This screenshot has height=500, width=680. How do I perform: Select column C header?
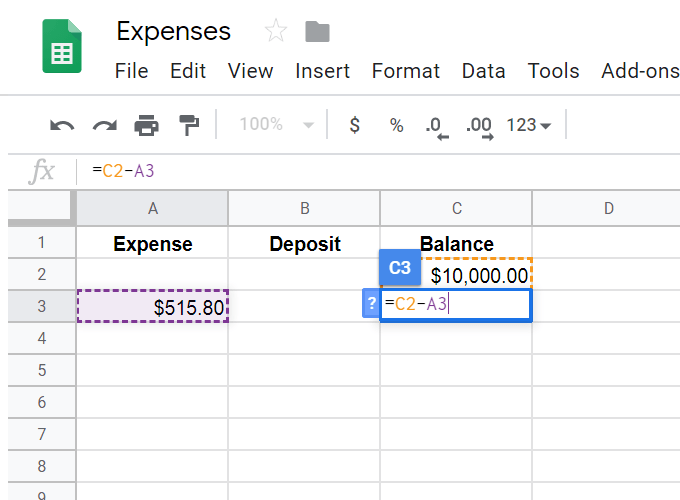click(456, 208)
